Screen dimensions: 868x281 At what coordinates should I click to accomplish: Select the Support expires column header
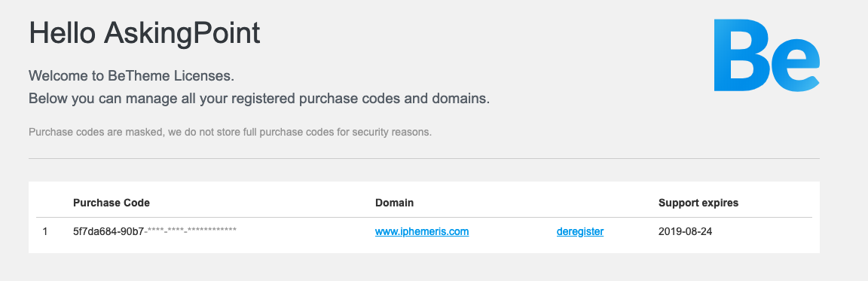(698, 203)
